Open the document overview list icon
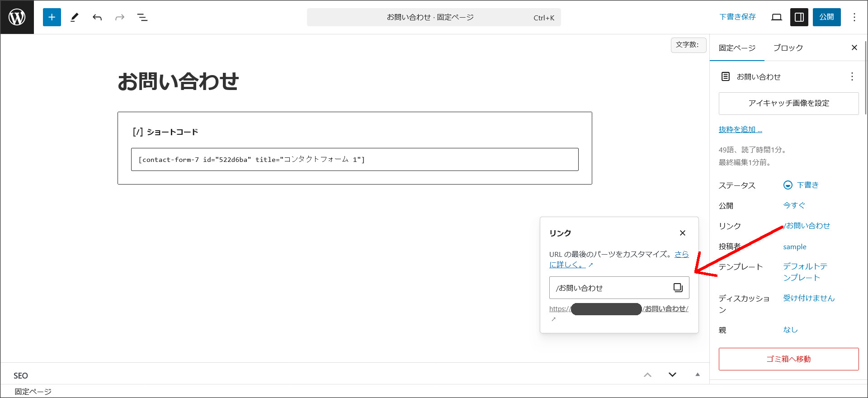Screen dimensions: 868x398 coord(142,17)
